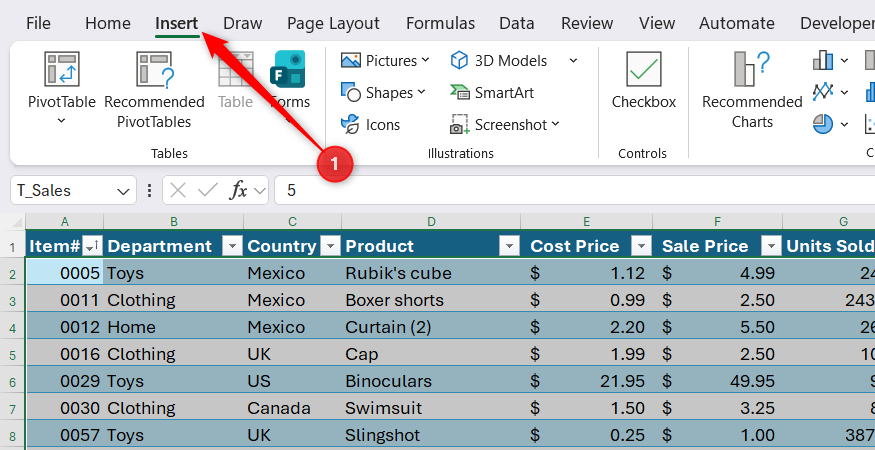This screenshot has height=450, width=875.
Task: Select the US country cell
Action: point(292,381)
